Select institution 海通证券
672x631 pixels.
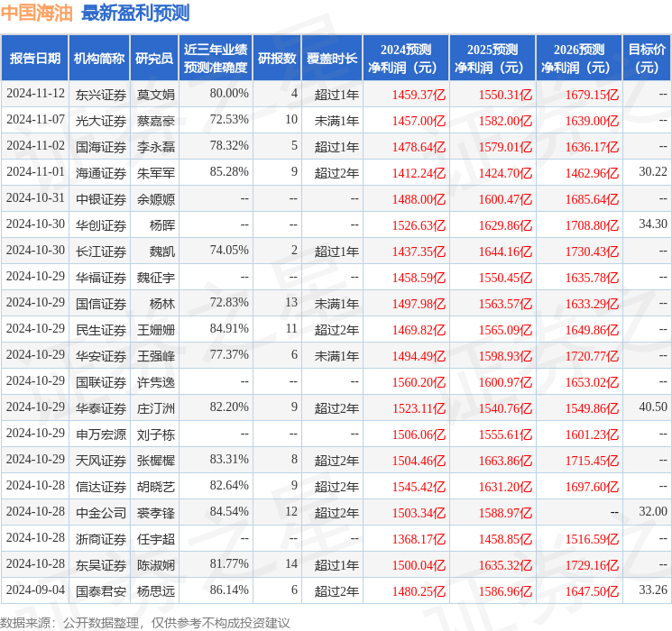point(101,173)
